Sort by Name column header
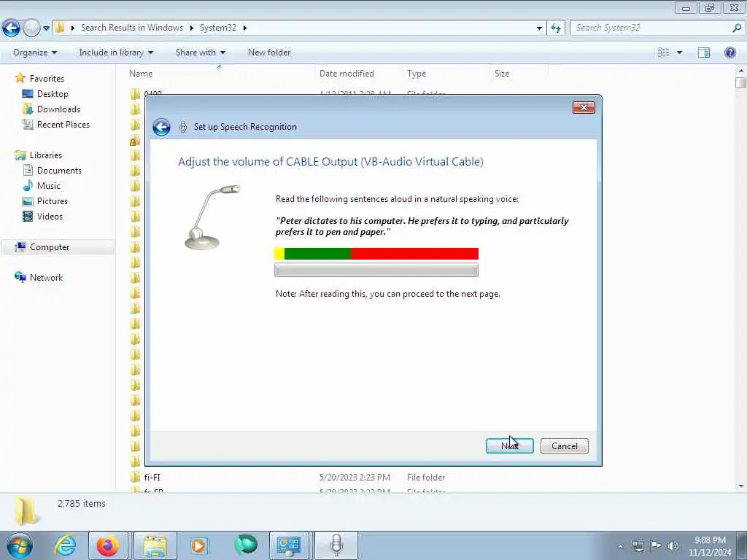 [220, 74]
